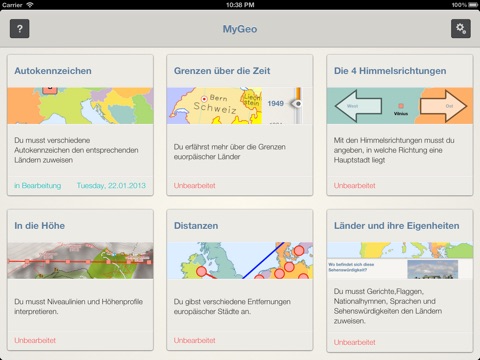Click the left West arrow graphic
The width and height of the screenshot is (480, 360).
(358, 106)
